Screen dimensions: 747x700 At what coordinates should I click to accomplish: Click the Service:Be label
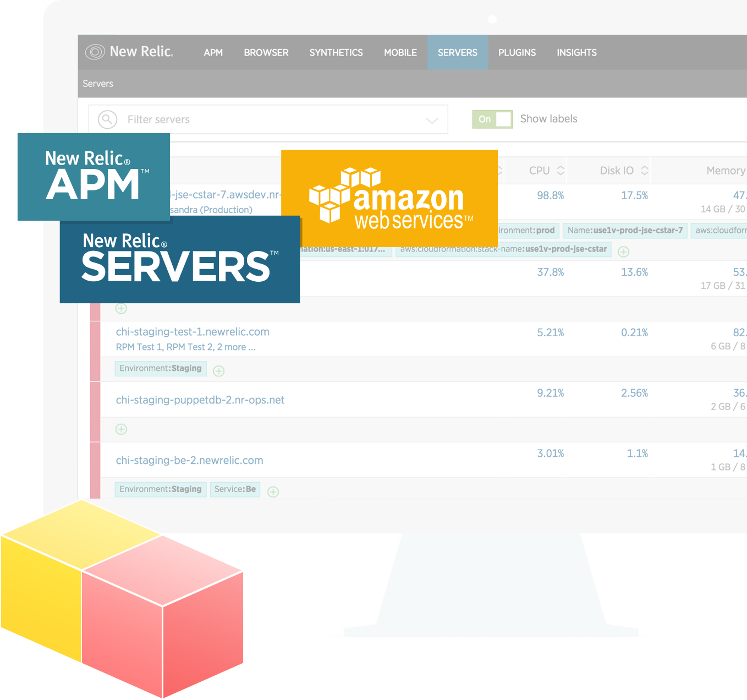[x=235, y=489]
